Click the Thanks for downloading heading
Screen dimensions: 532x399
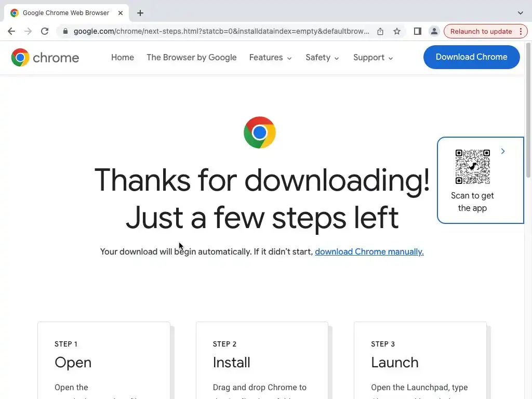[262, 199]
